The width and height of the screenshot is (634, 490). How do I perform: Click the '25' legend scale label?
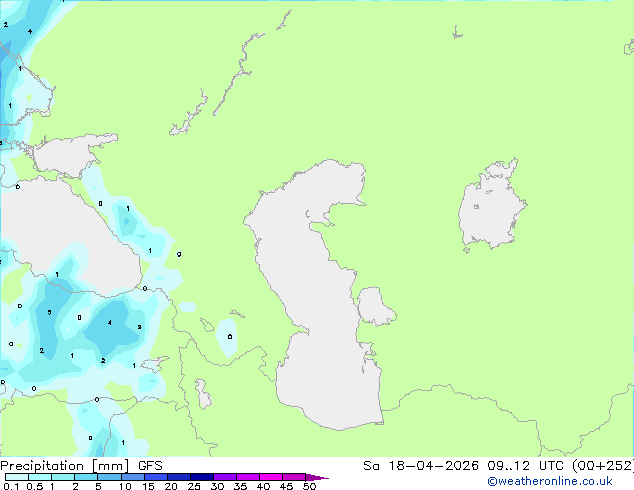[x=194, y=486]
